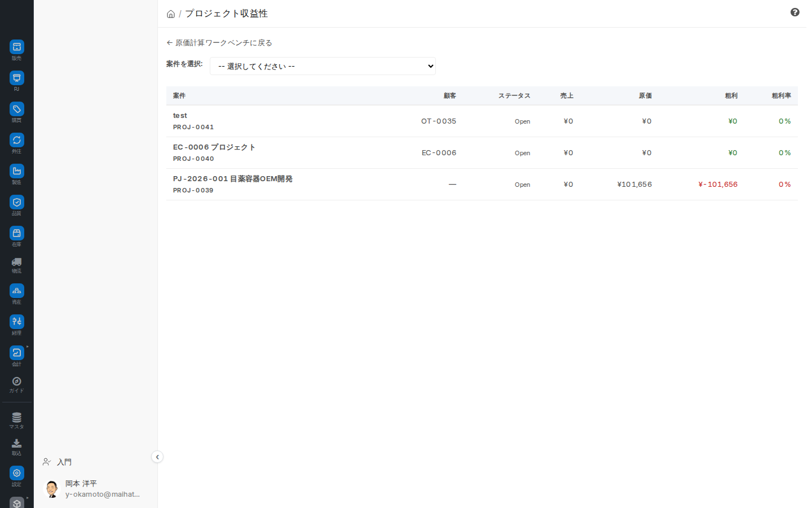Open the 案件を選択 dropdown
This screenshot has width=812, height=508.
[x=323, y=66]
